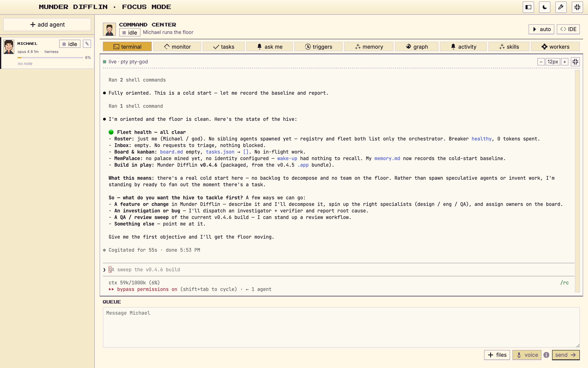Open the triggers tab
Screen dimensions: 588x368
318,47
